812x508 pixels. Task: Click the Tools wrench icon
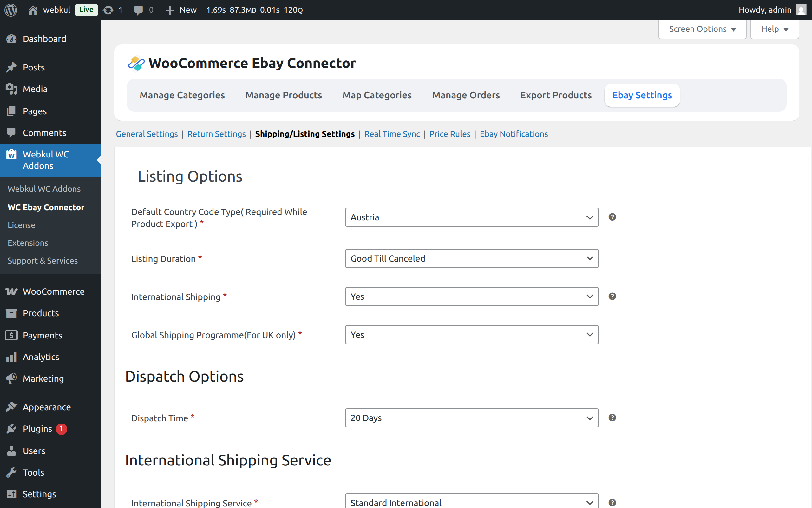pos(11,472)
